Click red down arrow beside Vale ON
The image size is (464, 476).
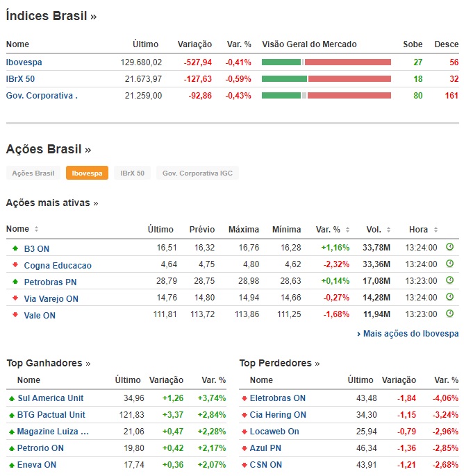coord(15,315)
